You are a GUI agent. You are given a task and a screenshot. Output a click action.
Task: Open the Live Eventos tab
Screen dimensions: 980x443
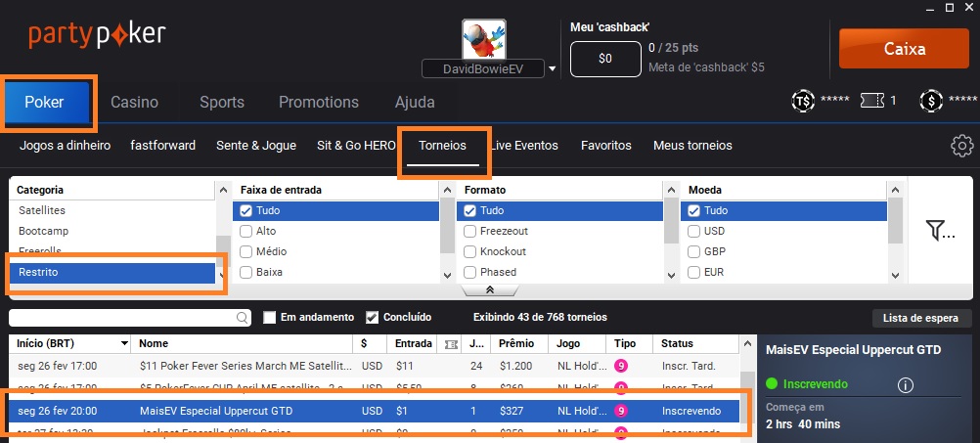point(524,146)
